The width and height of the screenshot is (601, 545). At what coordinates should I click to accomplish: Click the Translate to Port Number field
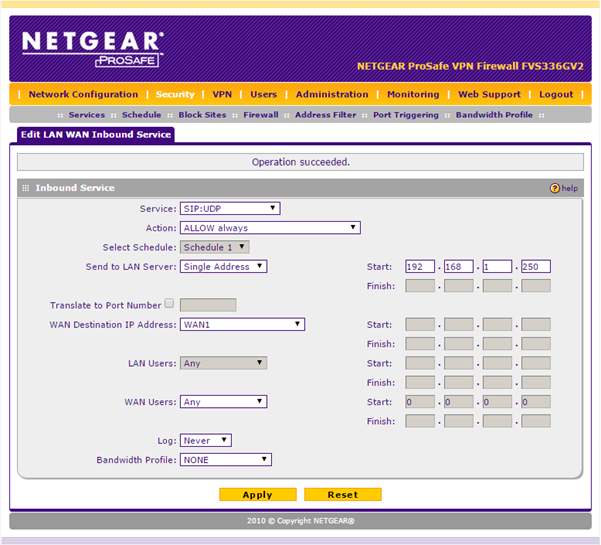[x=208, y=305]
